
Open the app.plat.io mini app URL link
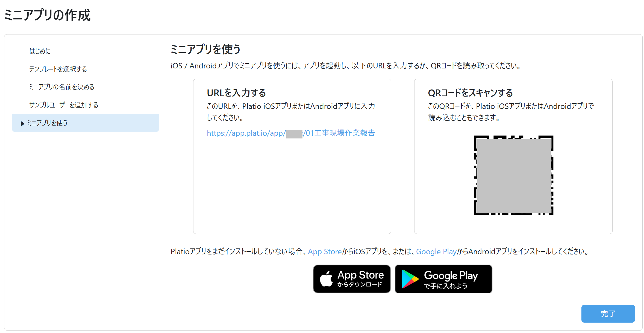point(291,133)
